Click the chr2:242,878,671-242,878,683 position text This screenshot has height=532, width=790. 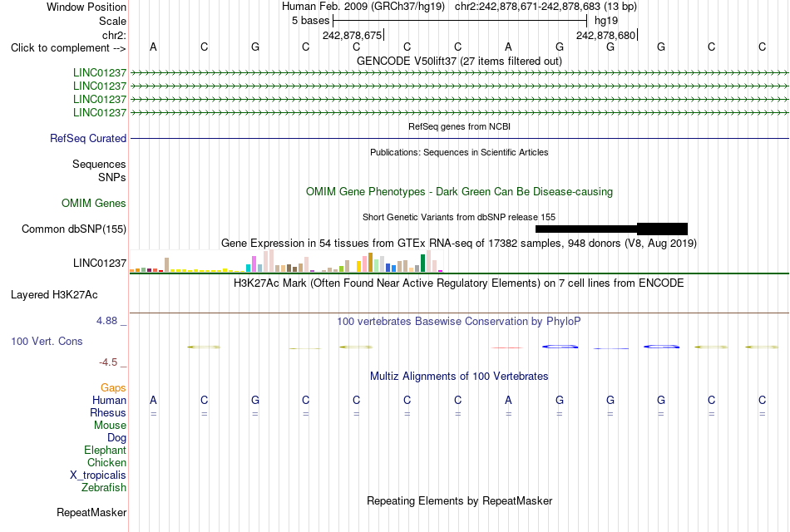click(527, 7)
